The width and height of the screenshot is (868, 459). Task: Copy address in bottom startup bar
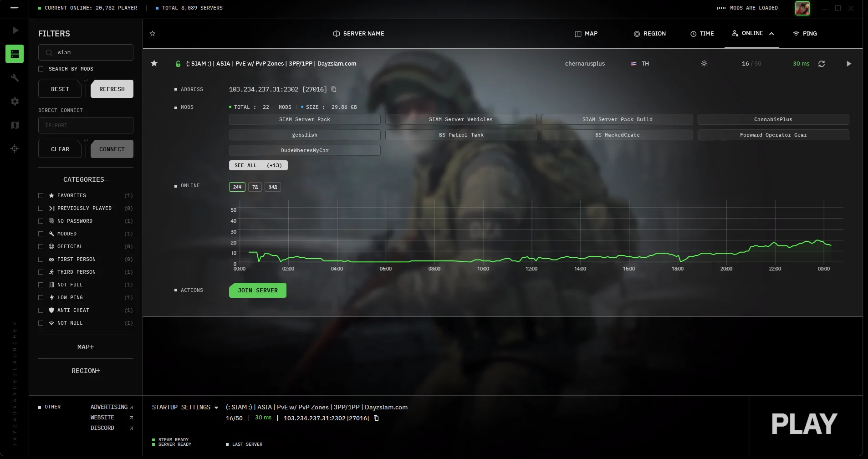376,418
